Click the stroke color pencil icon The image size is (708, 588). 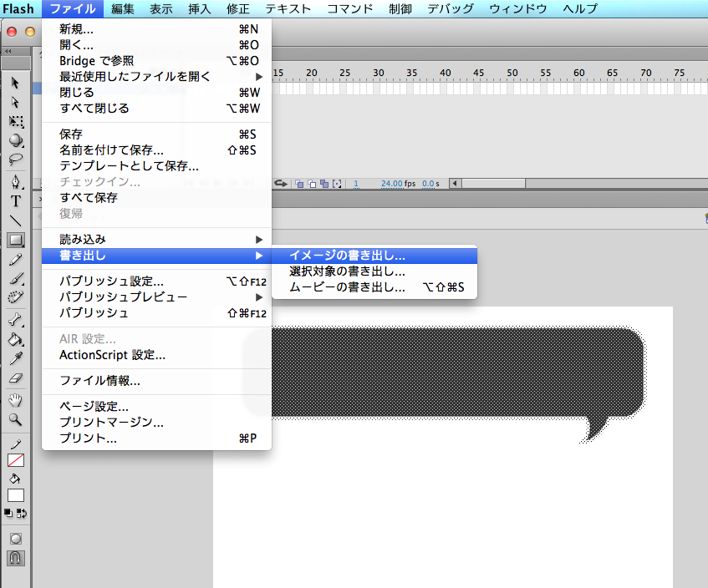click(x=16, y=444)
